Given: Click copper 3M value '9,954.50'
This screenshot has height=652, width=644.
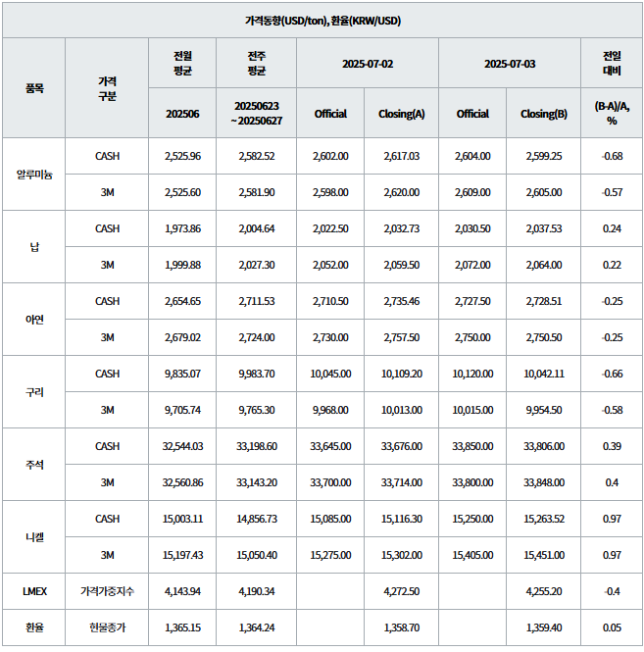Looking at the screenshot, I should click(x=544, y=410).
